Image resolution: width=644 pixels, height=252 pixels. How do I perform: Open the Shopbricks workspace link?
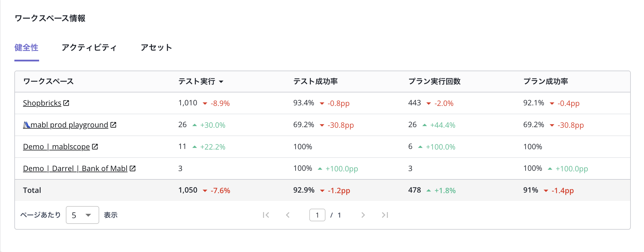click(x=42, y=103)
